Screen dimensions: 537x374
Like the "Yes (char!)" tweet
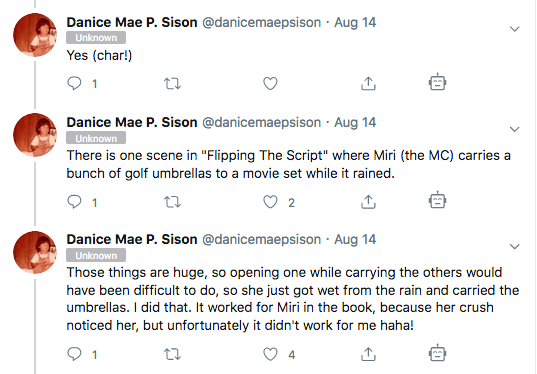tap(270, 84)
